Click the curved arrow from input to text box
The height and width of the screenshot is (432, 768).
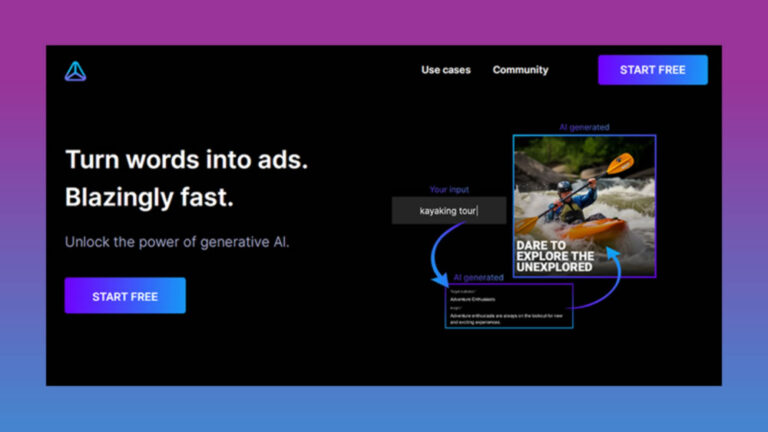pos(441,255)
